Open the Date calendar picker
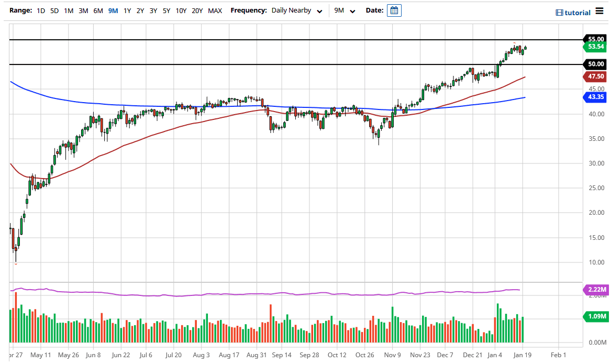The image size is (610, 364). pos(394,10)
